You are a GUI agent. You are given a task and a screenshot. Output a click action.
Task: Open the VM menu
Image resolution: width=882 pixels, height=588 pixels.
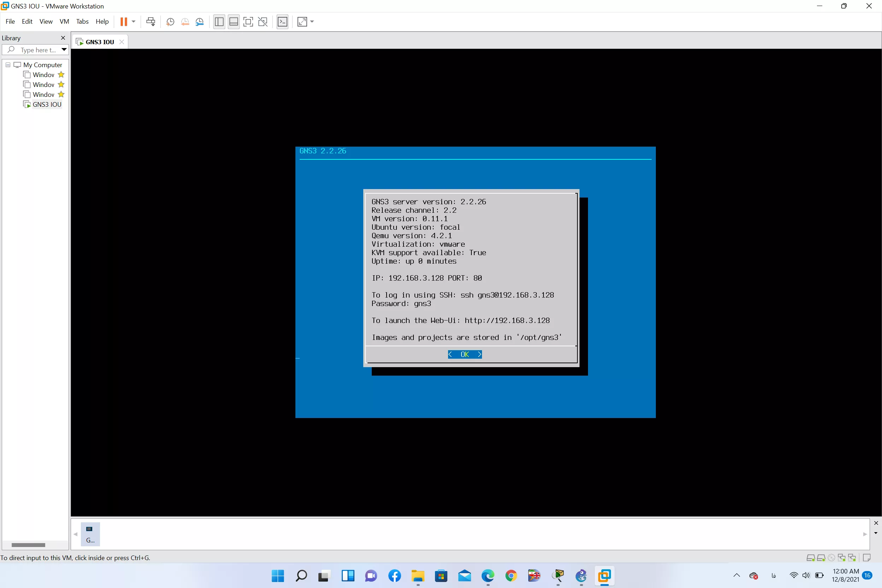coord(64,21)
